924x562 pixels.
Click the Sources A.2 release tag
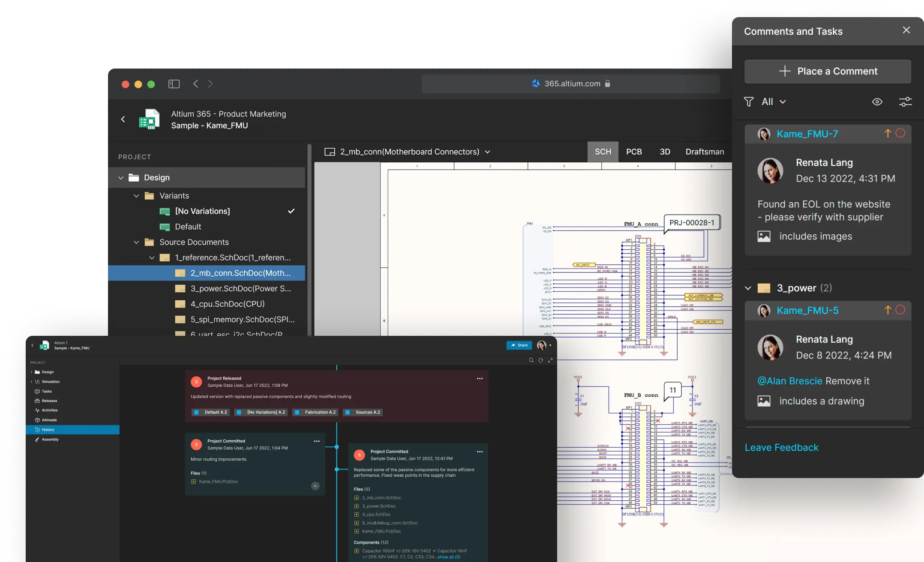pyautogui.click(x=363, y=412)
